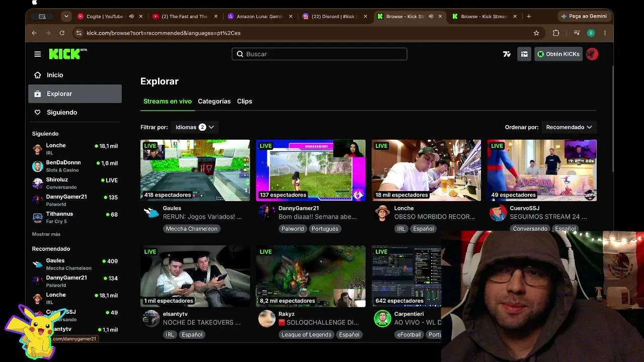The image size is (644, 362).
Task: Bookmark this page with the star icon
Action: [x=536, y=33]
